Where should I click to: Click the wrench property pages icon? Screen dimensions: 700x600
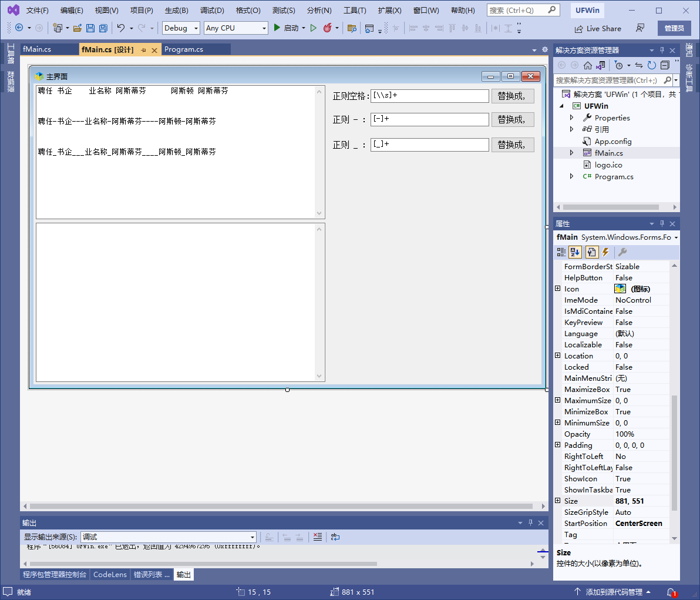pyautogui.click(x=622, y=252)
